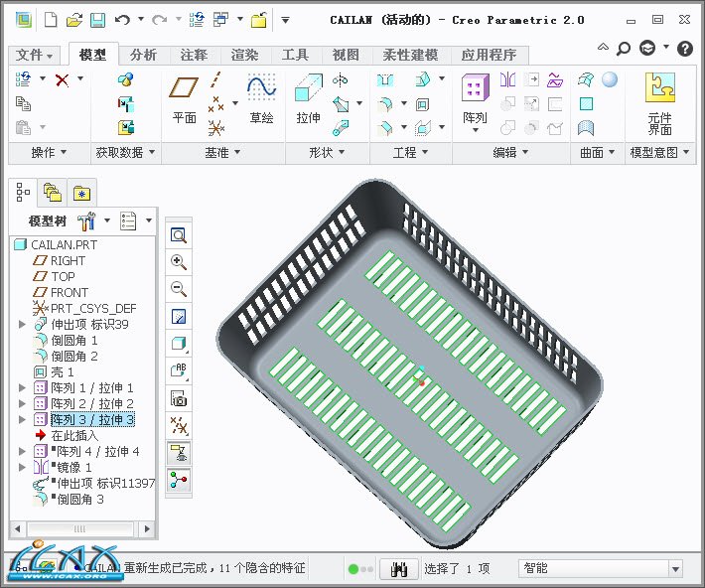Click the model tree horizontal scrollbar
The image size is (705, 588).
79,528
